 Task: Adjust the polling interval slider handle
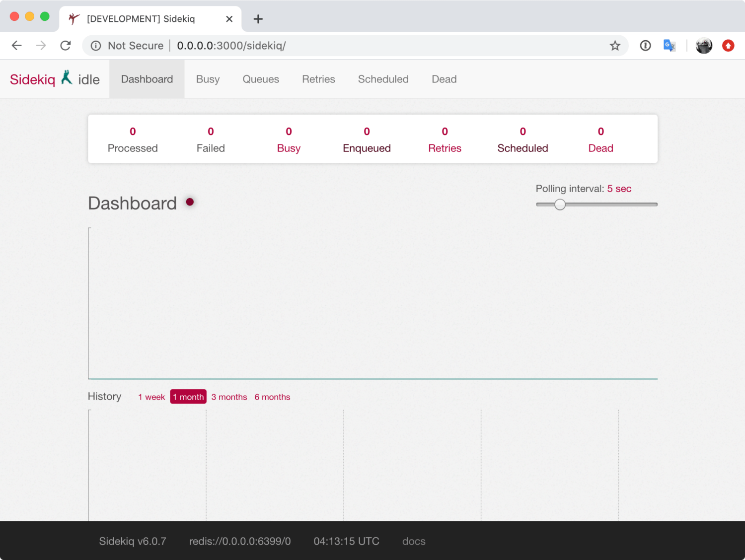click(x=560, y=205)
